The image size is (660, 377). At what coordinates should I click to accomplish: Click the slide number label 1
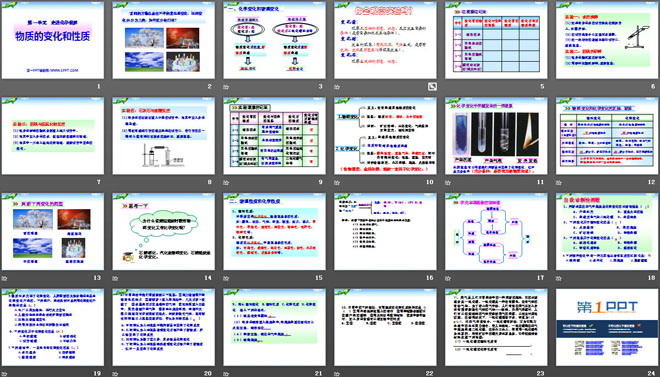99,87
